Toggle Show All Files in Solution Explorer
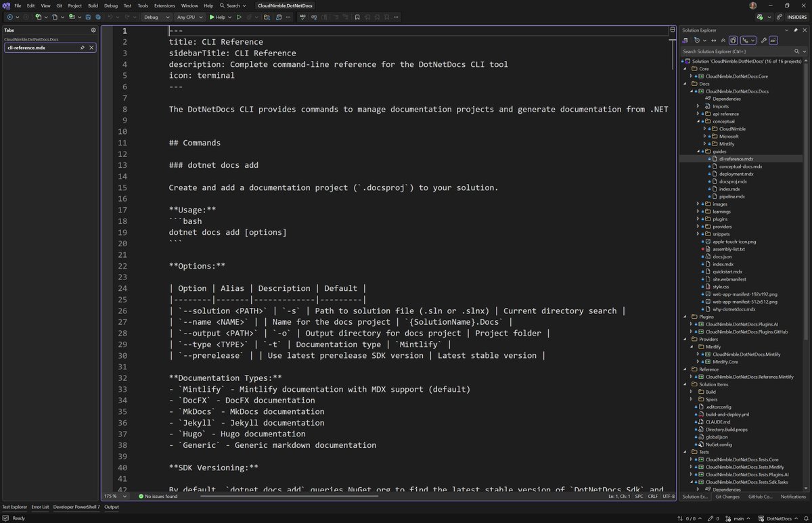The width and height of the screenshot is (812, 523). (x=733, y=40)
